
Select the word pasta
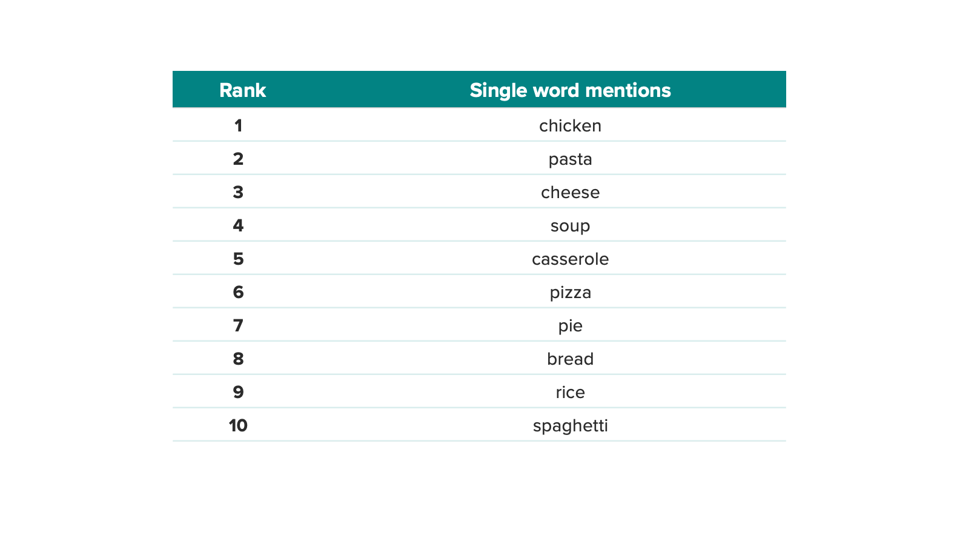[570, 159]
